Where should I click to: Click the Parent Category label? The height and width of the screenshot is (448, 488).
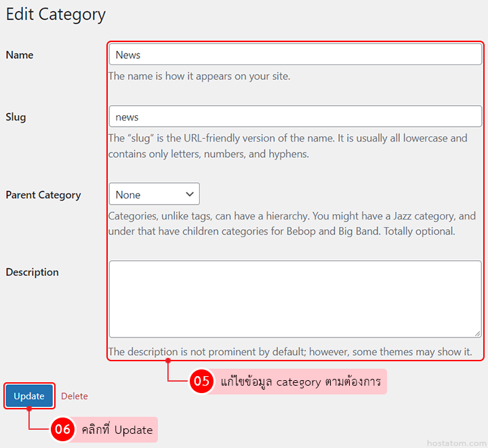43,195
